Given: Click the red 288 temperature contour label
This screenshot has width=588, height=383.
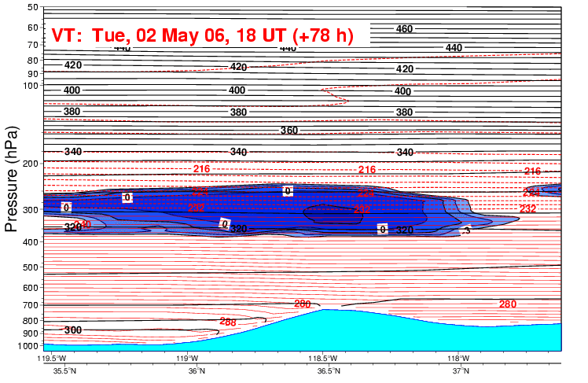Looking at the screenshot, I should point(227,322).
